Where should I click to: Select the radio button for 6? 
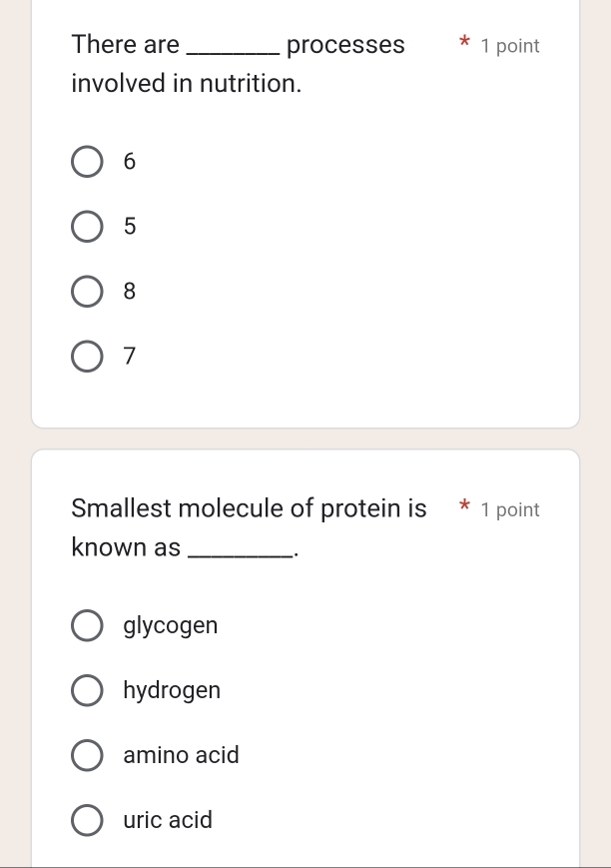pos(87,161)
